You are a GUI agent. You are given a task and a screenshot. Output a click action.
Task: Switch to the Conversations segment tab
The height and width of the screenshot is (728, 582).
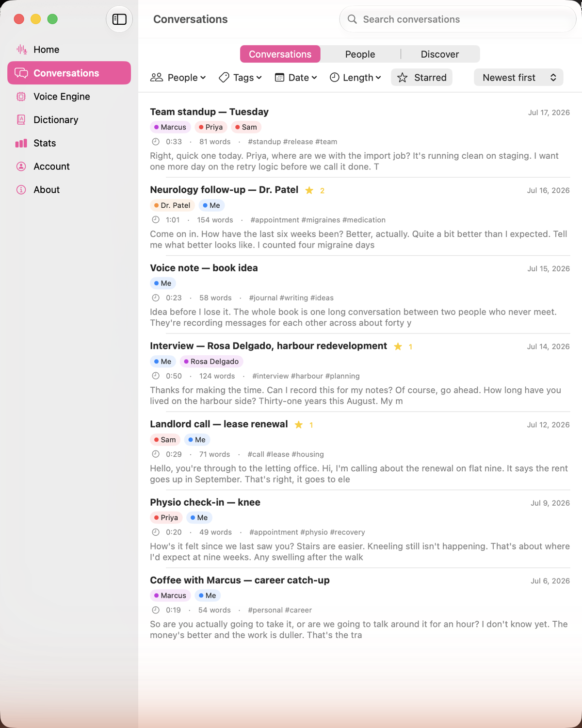point(280,54)
